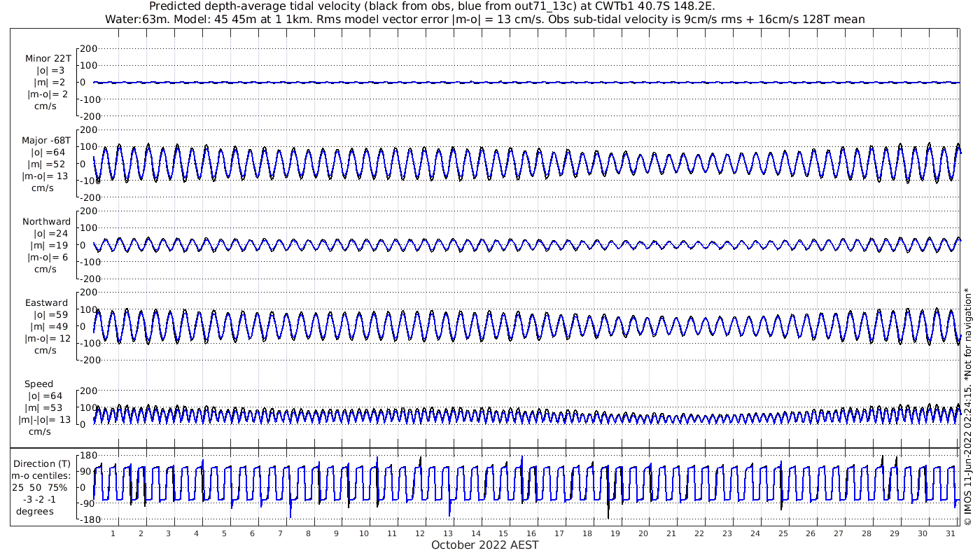Image resolution: width=980 pixels, height=560 pixels.
Task: Click day "25" on the date axis
Action: [x=783, y=533]
